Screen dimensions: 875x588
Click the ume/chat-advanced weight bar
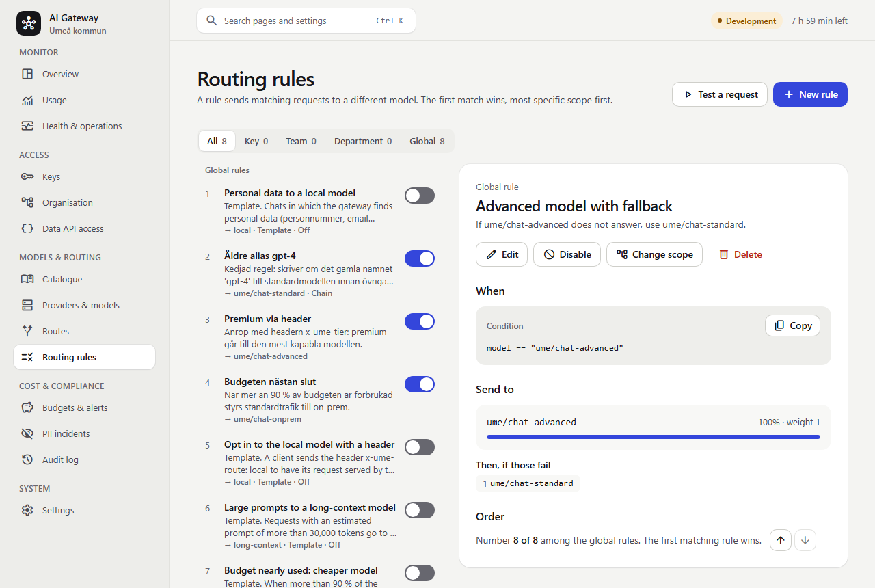(x=654, y=436)
